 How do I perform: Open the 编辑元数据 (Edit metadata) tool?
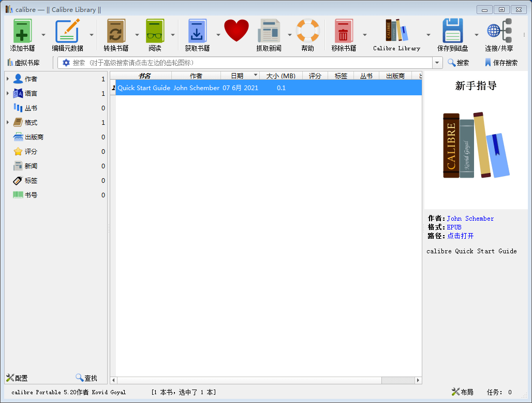point(67,31)
